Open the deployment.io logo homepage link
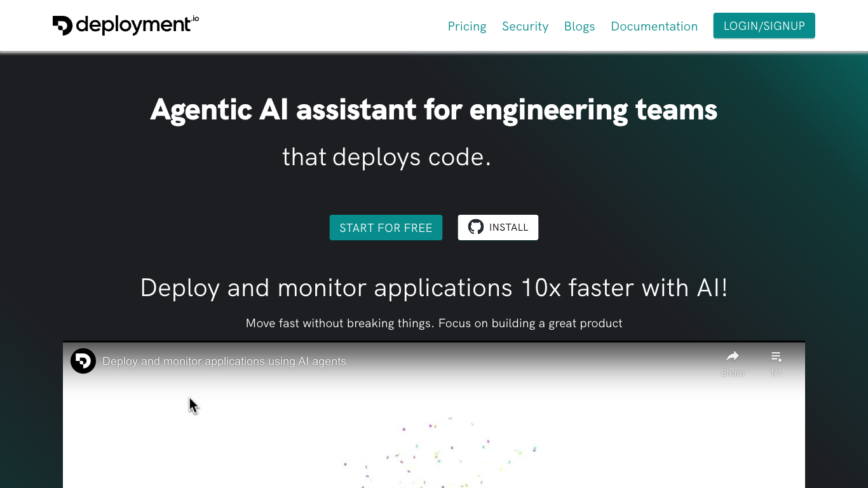This screenshot has width=868, height=488. tap(126, 25)
